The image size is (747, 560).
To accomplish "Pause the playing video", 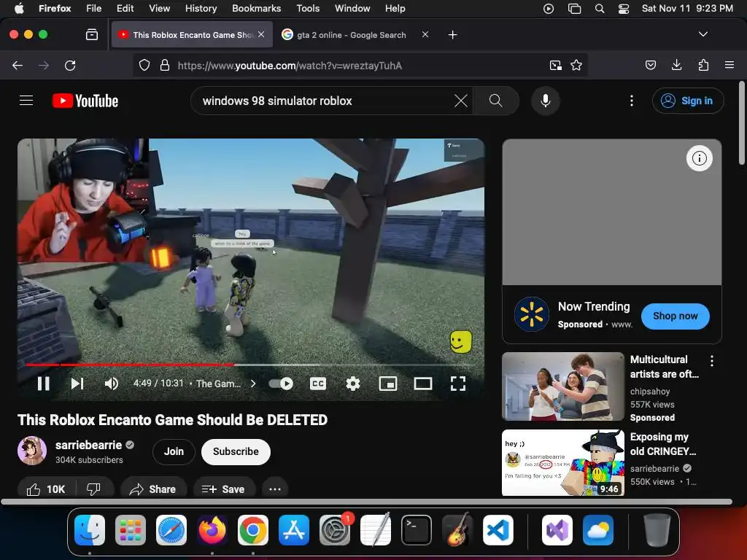I will [43, 384].
